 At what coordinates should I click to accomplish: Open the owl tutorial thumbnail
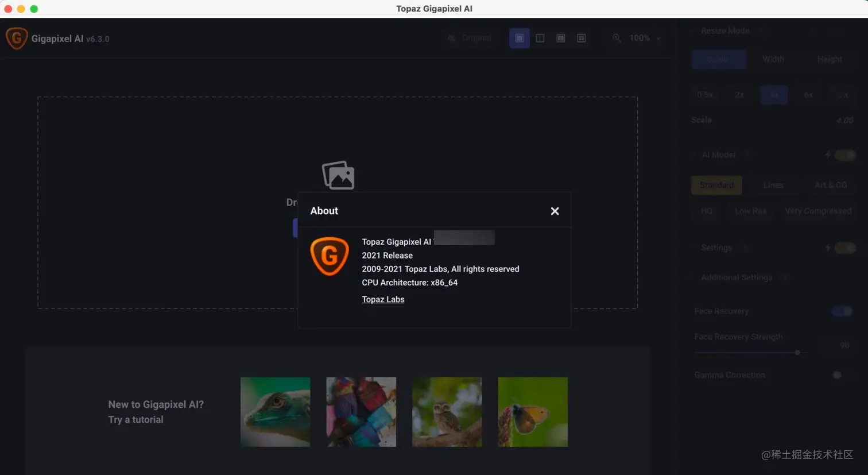point(447,412)
